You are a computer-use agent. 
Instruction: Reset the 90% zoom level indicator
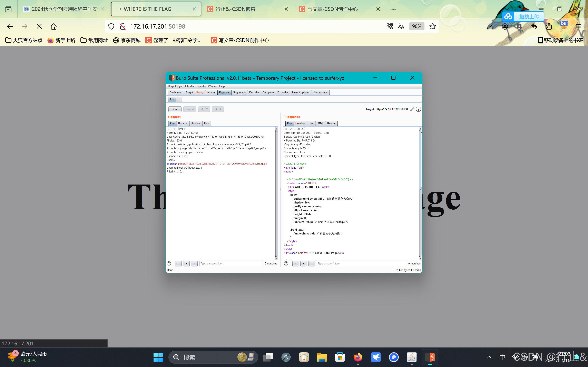pos(417,27)
